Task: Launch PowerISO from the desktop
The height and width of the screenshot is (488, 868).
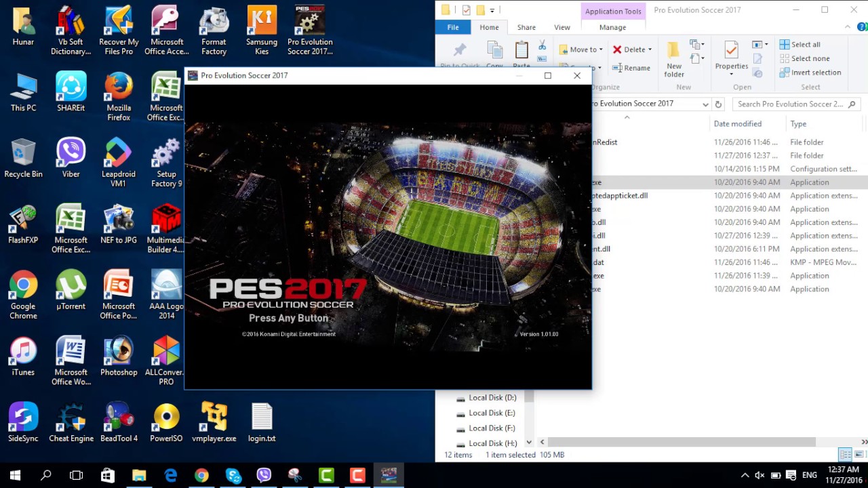Action: (166, 422)
